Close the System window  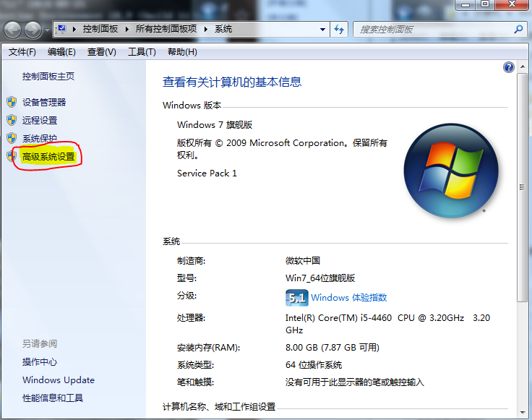pos(512,5)
